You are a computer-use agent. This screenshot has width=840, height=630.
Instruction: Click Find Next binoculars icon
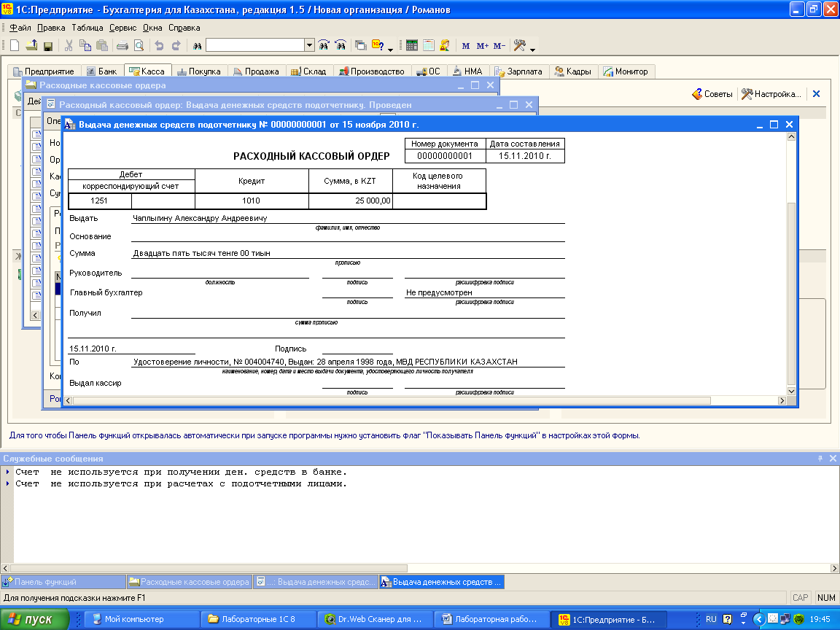(324, 45)
